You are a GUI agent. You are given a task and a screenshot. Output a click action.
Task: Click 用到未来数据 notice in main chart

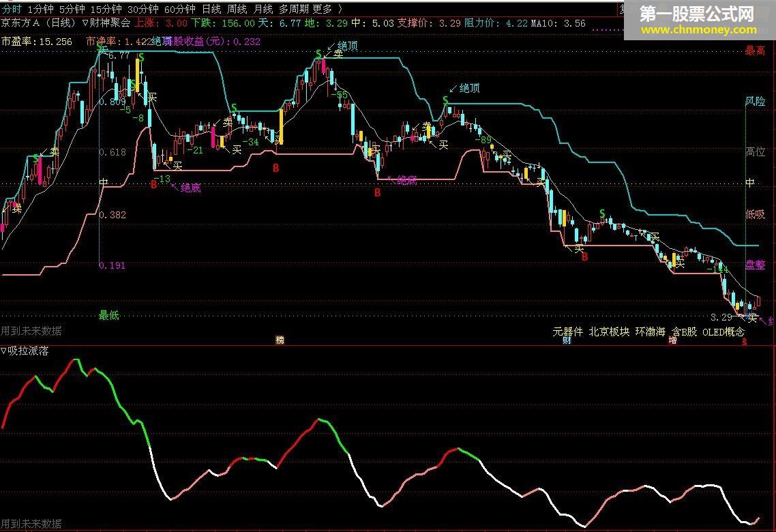[x=31, y=331]
